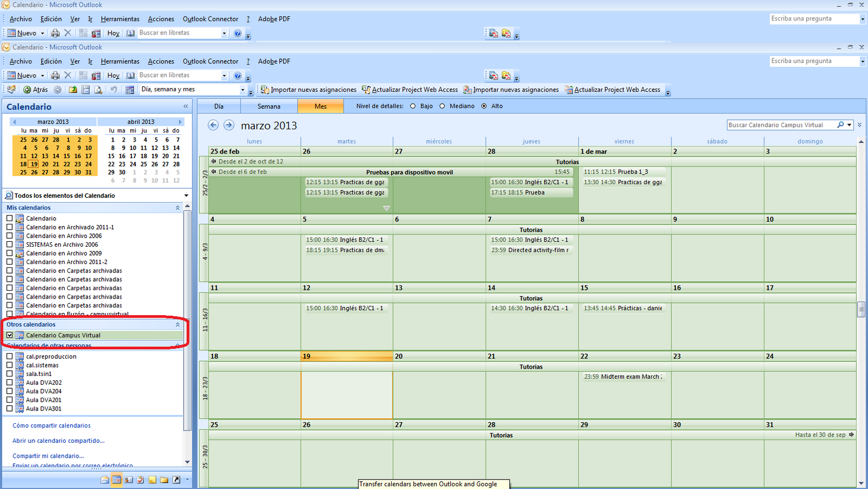Switch to Contacts view icon
The height and width of the screenshot is (489, 868).
[x=129, y=479]
